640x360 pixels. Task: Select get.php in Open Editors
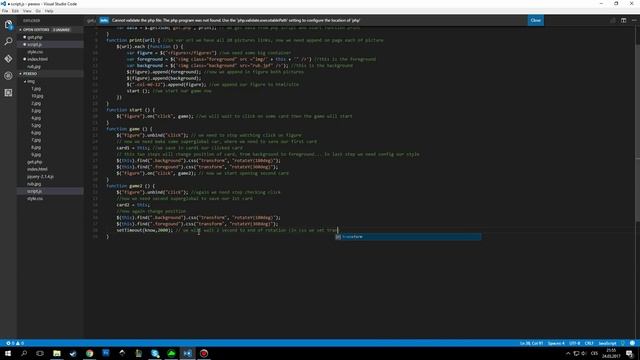coord(35,37)
